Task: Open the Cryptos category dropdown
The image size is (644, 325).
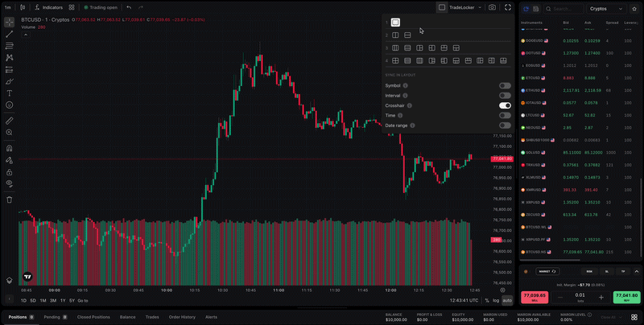Action: pyautogui.click(x=606, y=9)
